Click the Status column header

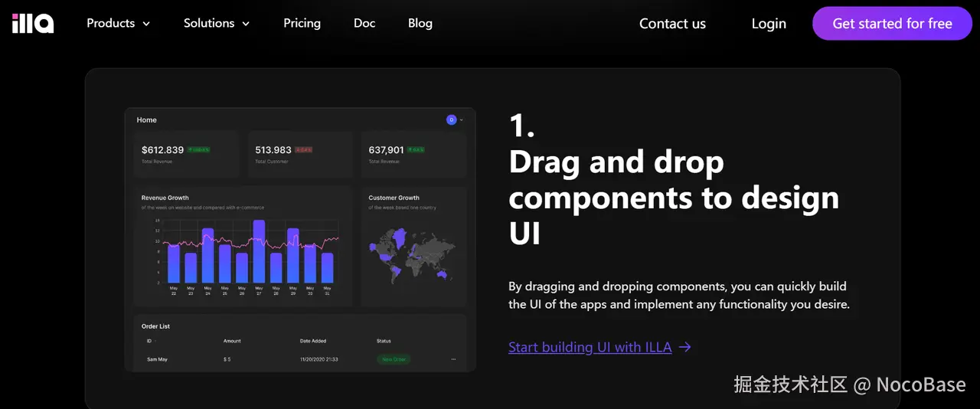point(384,341)
